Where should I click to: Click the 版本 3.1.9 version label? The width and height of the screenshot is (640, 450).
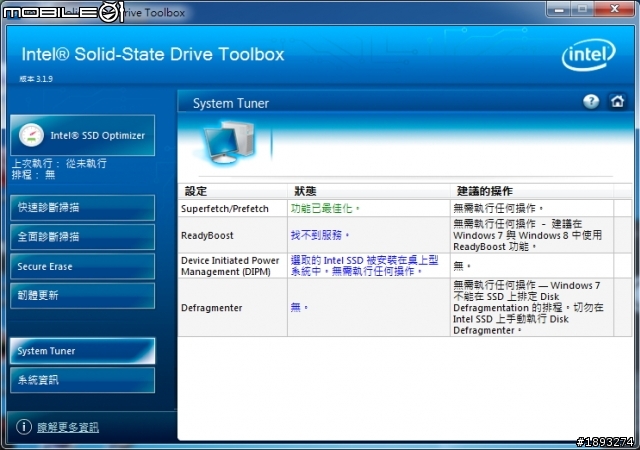(36, 79)
